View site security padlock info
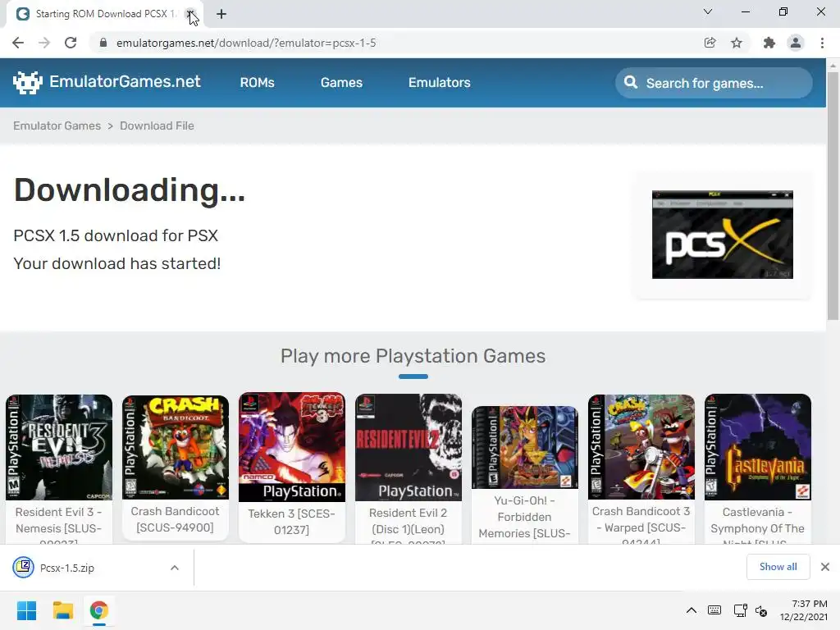 point(103,43)
